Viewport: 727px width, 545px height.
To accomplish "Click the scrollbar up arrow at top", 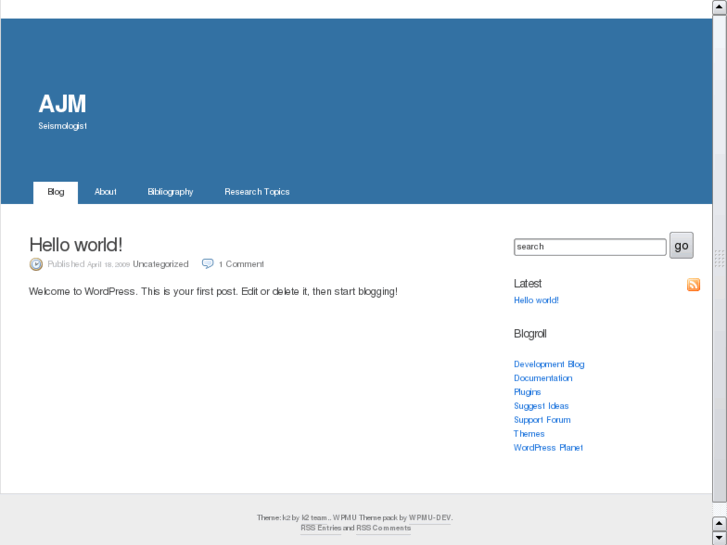I will point(719,7).
